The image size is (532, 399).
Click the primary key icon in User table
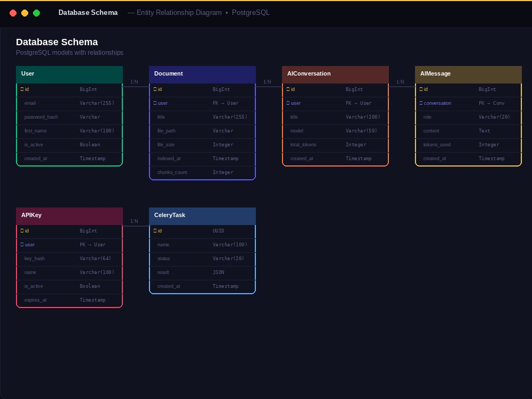click(22, 89)
